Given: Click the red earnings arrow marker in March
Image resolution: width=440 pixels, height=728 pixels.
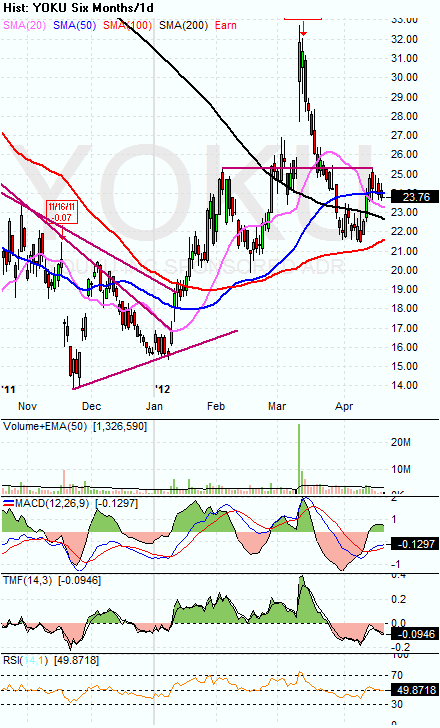Looking at the screenshot, I should pos(303,29).
